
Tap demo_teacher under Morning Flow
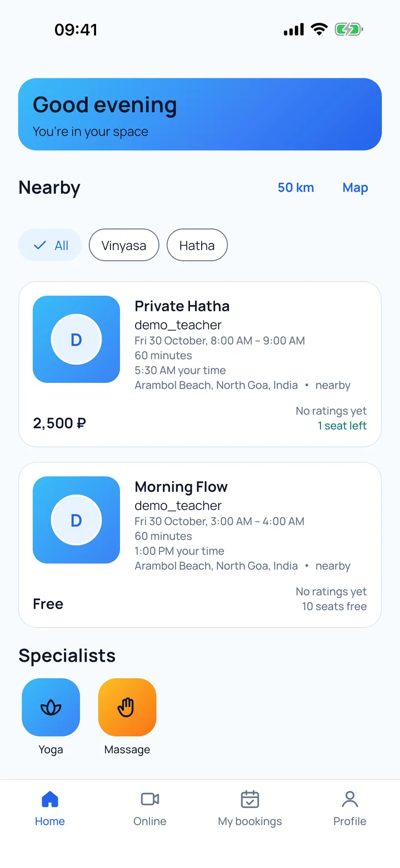[178, 506]
